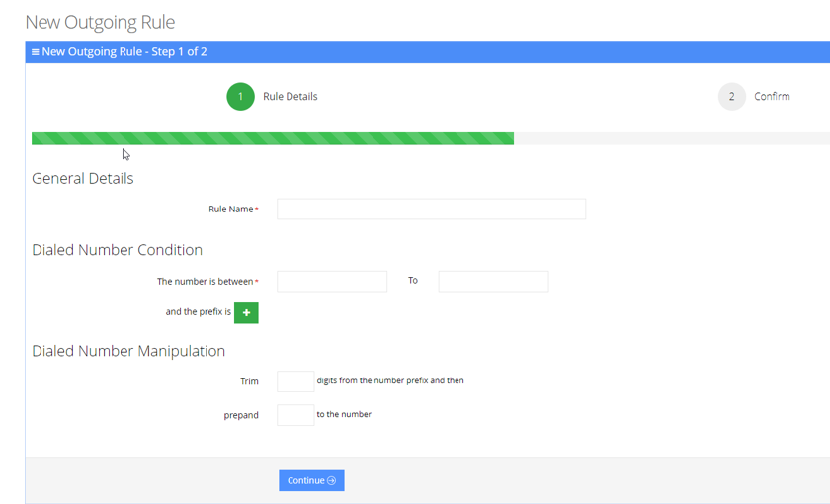Focus the Rule Name text field
Image resolution: width=830 pixels, height=504 pixels.
[x=431, y=210]
